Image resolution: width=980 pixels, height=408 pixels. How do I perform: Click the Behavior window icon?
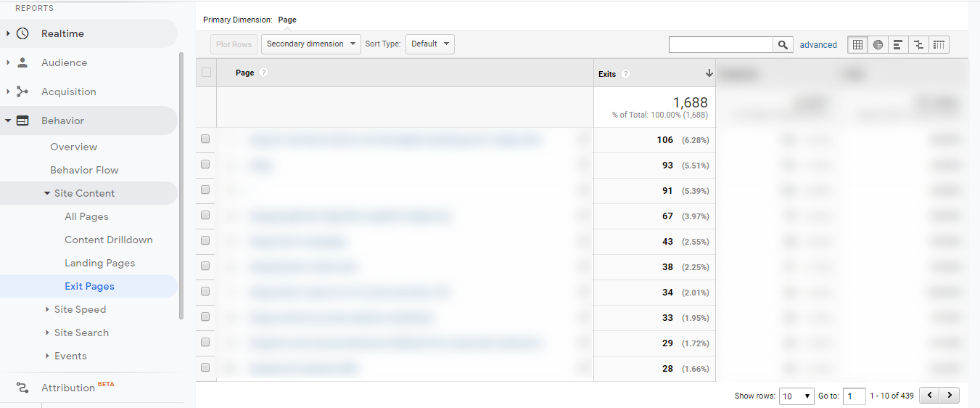(x=22, y=121)
